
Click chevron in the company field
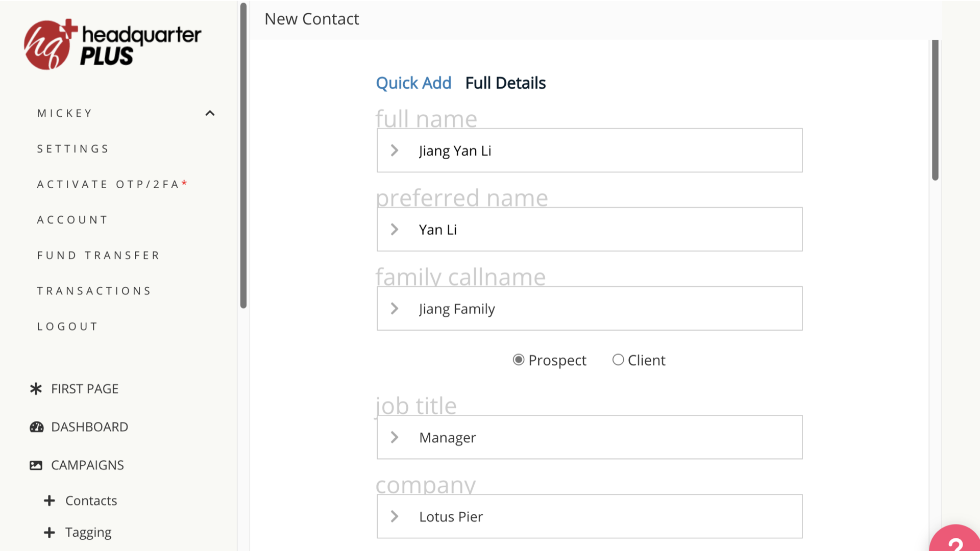[x=395, y=516]
